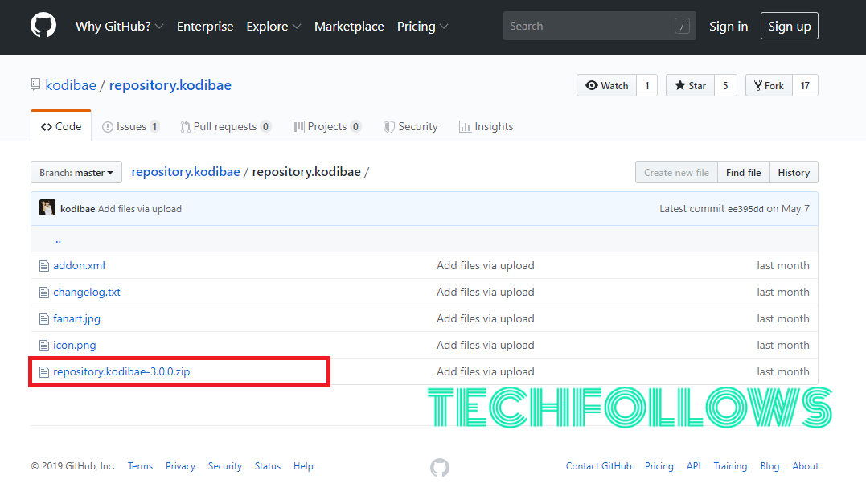Open the stargazers count 5
Image resolution: width=866 pixels, height=504 pixels.
click(726, 85)
